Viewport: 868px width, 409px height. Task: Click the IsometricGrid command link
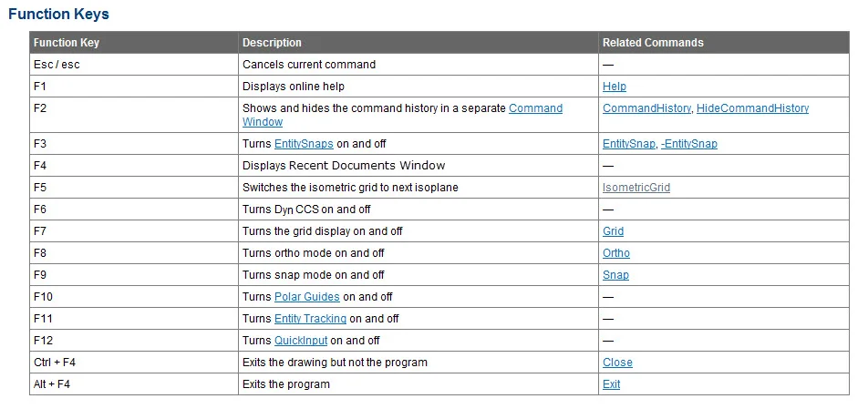[635, 188]
